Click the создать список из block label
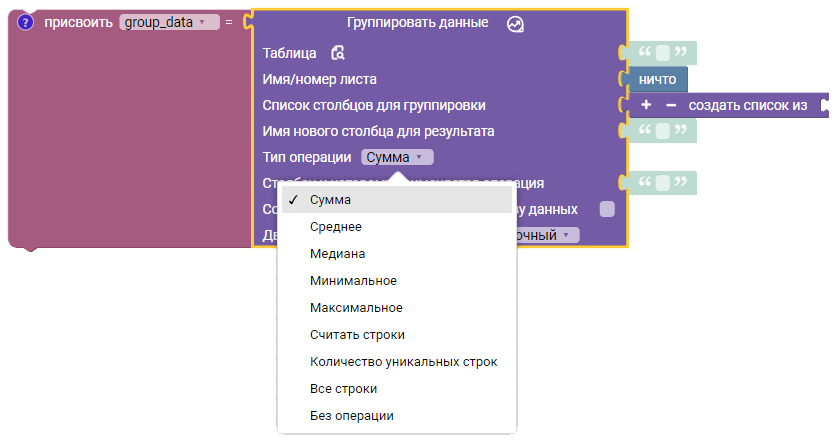This screenshot has width=836, height=445. point(747,106)
